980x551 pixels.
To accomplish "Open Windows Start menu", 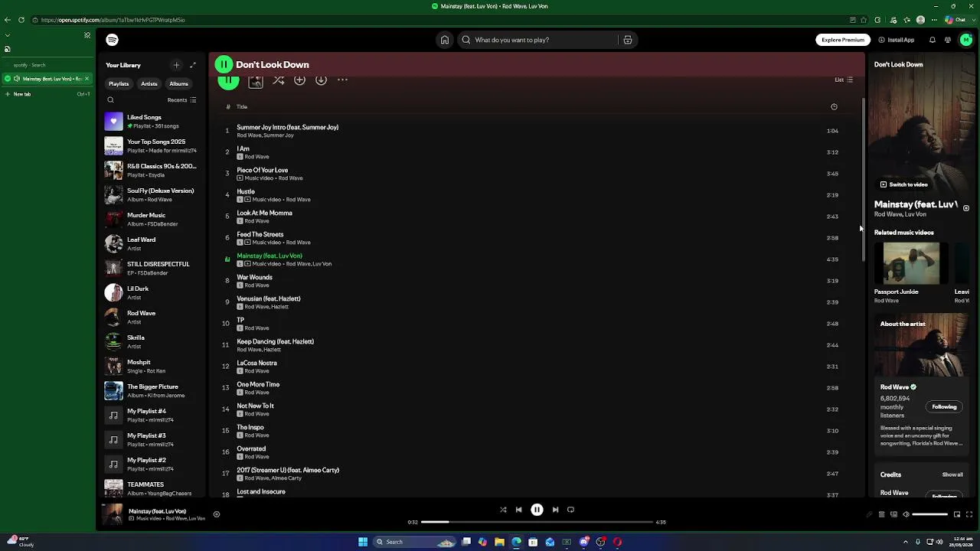I will pos(363,542).
